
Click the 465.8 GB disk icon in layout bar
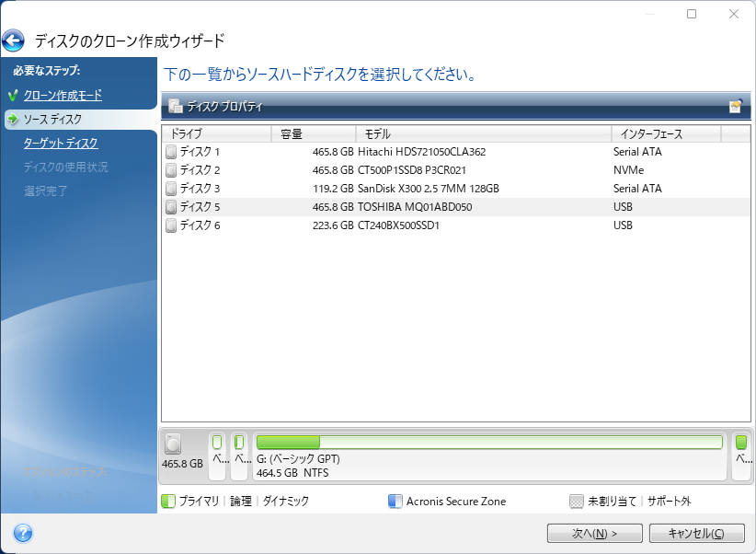[x=173, y=444]
